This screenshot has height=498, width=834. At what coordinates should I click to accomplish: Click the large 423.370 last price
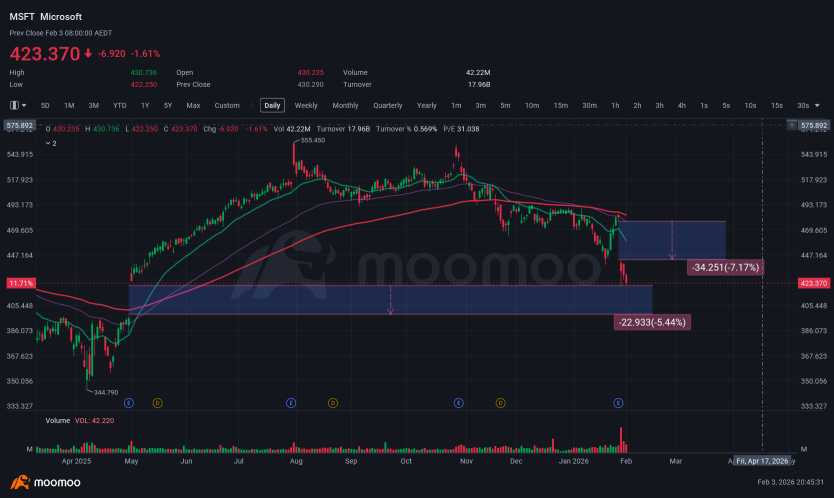pyautogui.click(x=45, y=54)
